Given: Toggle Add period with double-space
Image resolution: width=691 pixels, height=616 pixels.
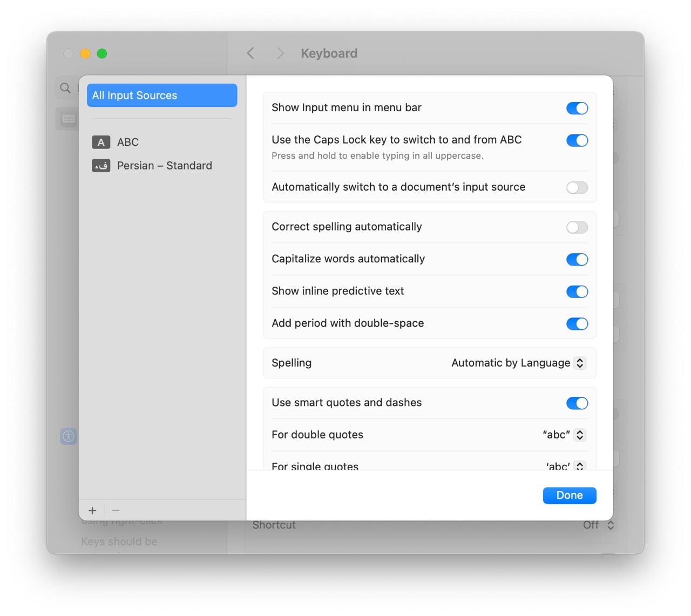Looking at the screenshot, I should 577,324.
